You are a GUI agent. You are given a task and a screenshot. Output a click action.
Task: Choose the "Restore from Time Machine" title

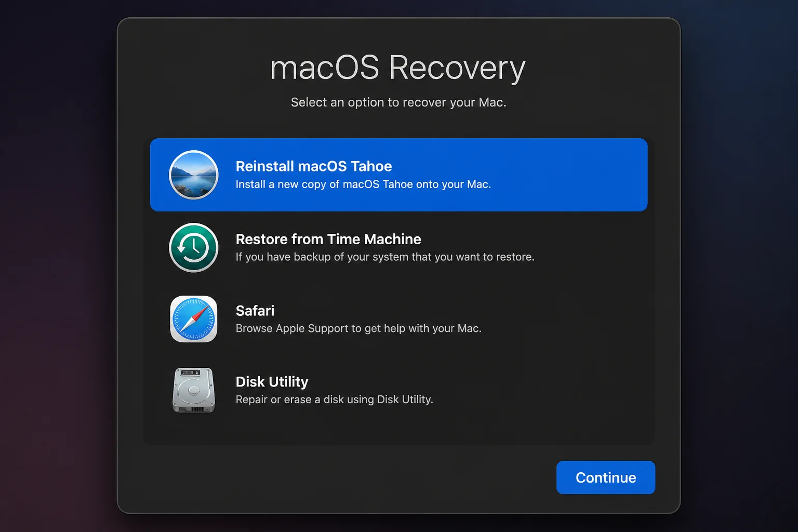328,239
